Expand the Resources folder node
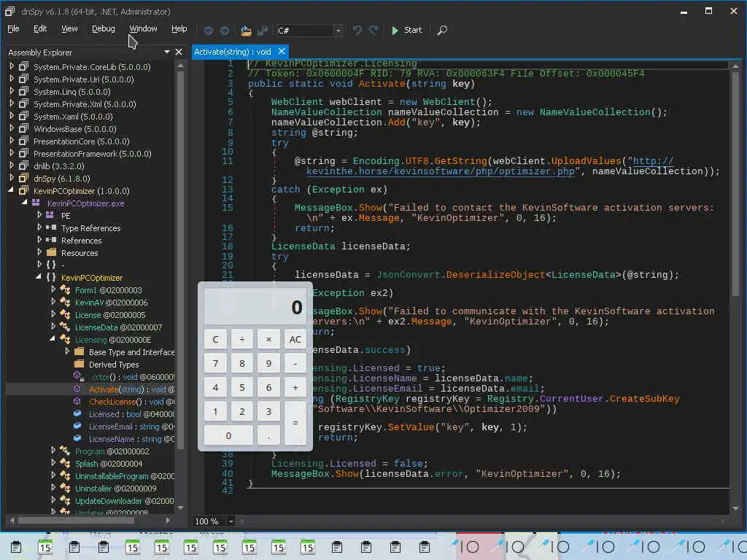747x560 pixels. point(39,252)
